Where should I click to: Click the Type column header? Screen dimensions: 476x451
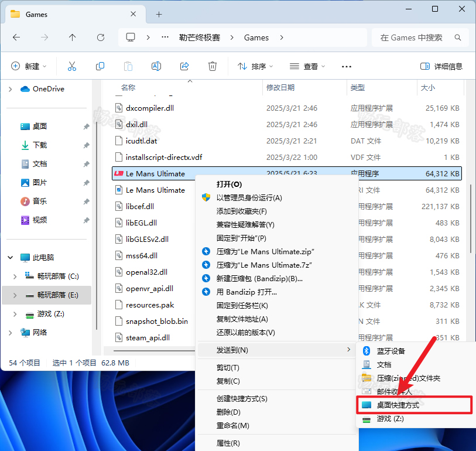click(357, 88)
